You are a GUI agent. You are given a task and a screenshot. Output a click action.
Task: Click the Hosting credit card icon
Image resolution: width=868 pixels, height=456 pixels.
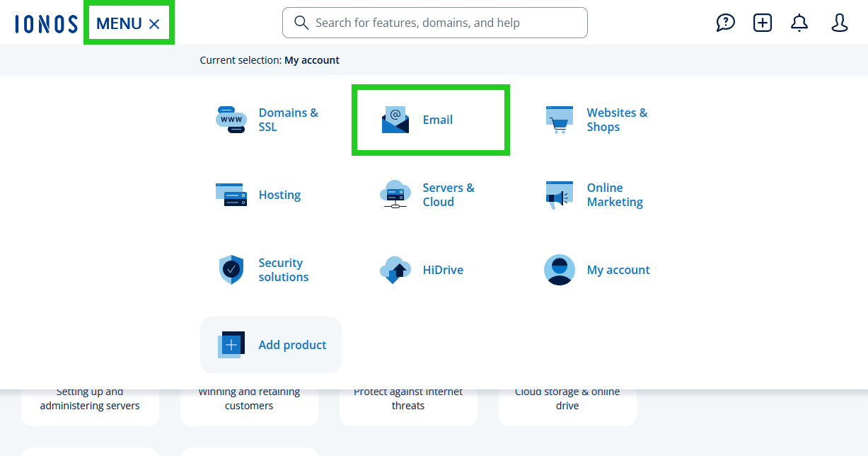coord(231,194)
